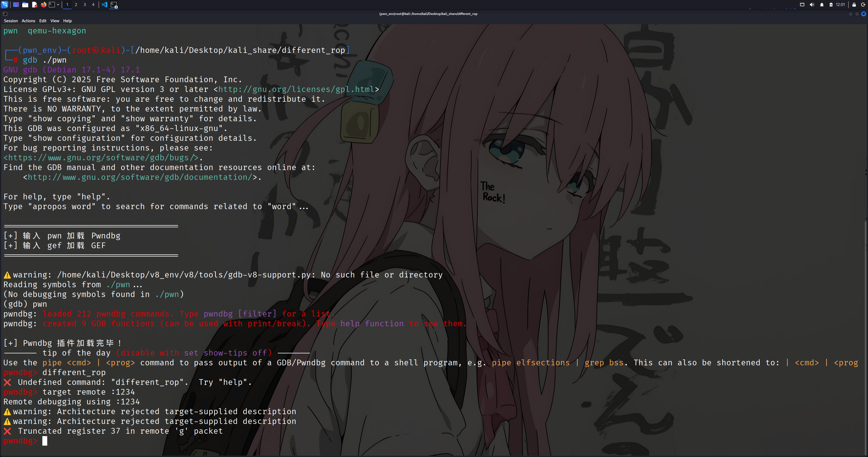Image resolution: width=868 pixels, height=457 pixels.
Task: Click 'created 9 GDB functions' text
Action: click(99, 324)
